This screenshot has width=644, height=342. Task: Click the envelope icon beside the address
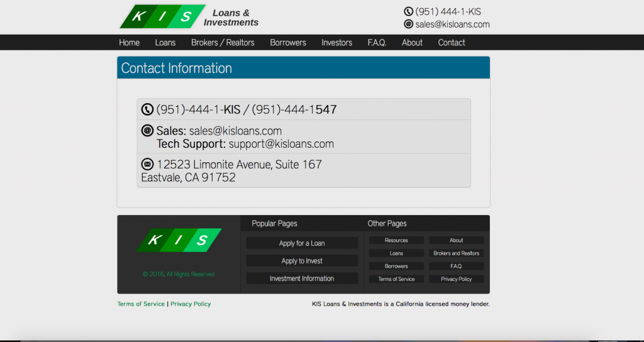147,164
